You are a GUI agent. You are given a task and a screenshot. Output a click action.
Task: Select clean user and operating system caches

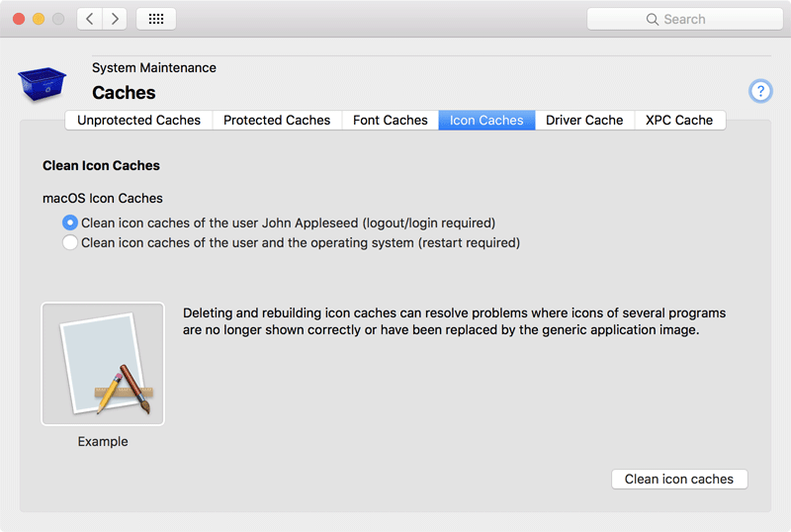70,242
